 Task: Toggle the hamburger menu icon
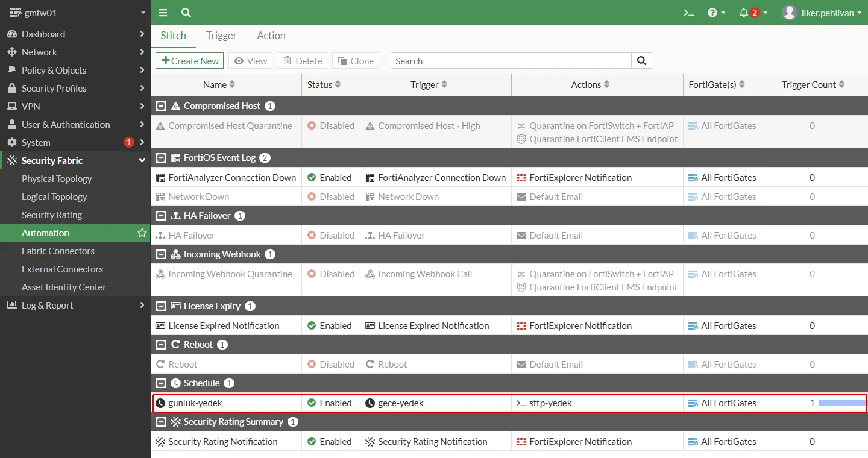[163, 13]
